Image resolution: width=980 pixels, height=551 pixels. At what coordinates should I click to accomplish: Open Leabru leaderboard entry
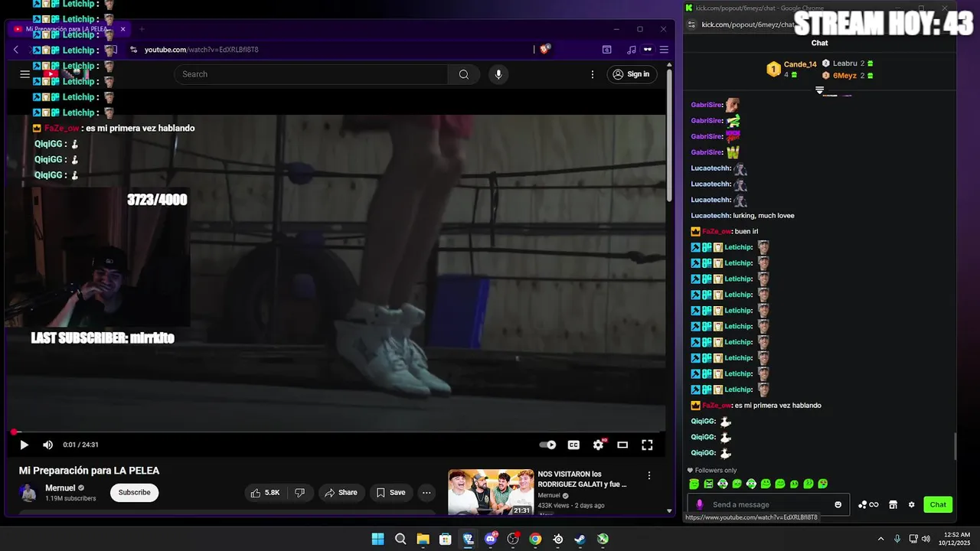coord(848,64)
